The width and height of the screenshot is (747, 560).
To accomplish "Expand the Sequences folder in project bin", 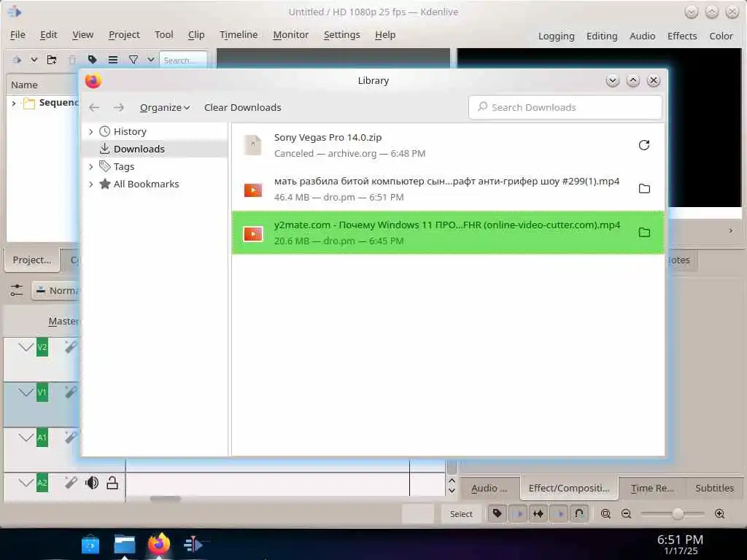I will point(14,103).
